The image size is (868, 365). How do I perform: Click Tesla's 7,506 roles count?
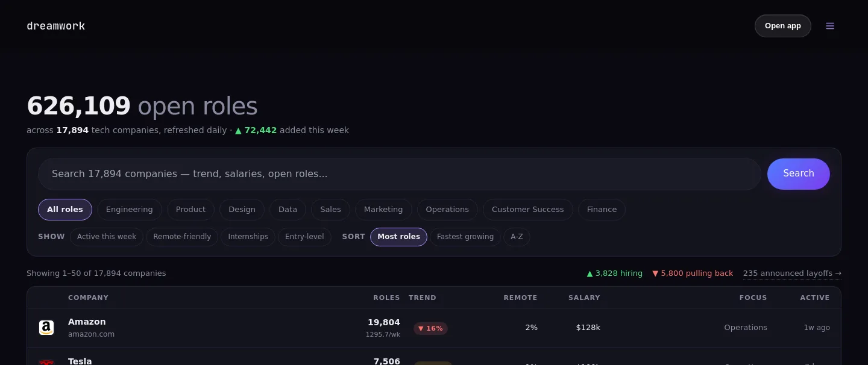[x=387, y=361]
